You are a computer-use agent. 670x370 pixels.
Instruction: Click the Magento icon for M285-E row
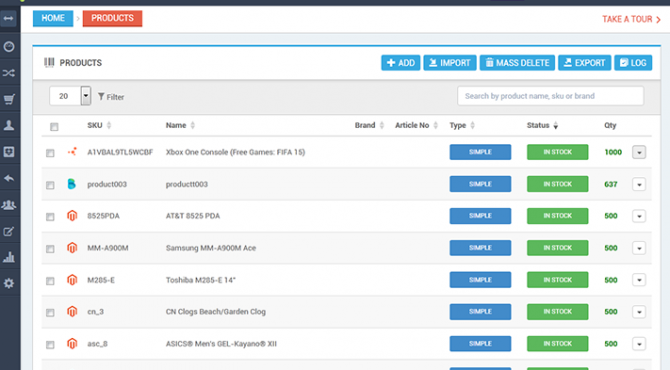pyautogui.click(x=72, y=280)
